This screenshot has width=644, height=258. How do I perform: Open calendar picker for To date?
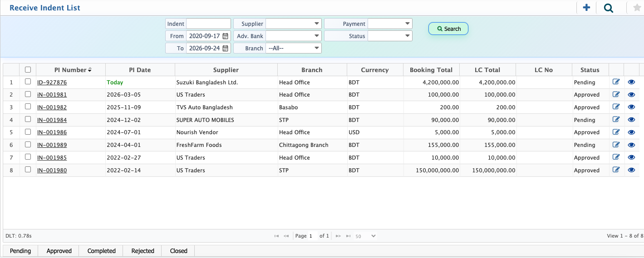coord(226,48)
